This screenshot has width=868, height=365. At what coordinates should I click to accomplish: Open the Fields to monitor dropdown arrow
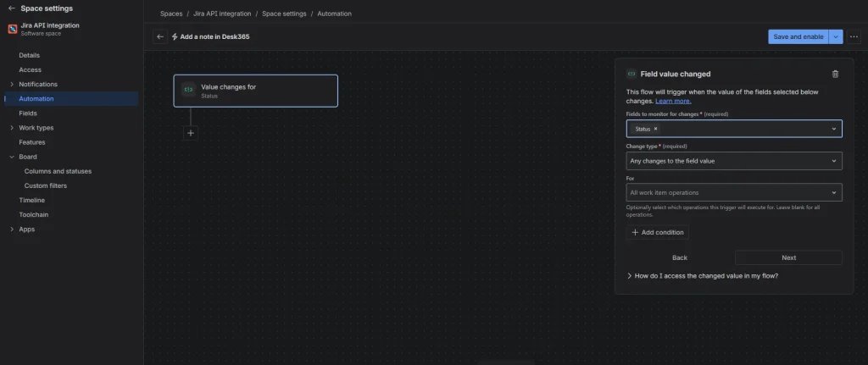[x=834, y=129]
